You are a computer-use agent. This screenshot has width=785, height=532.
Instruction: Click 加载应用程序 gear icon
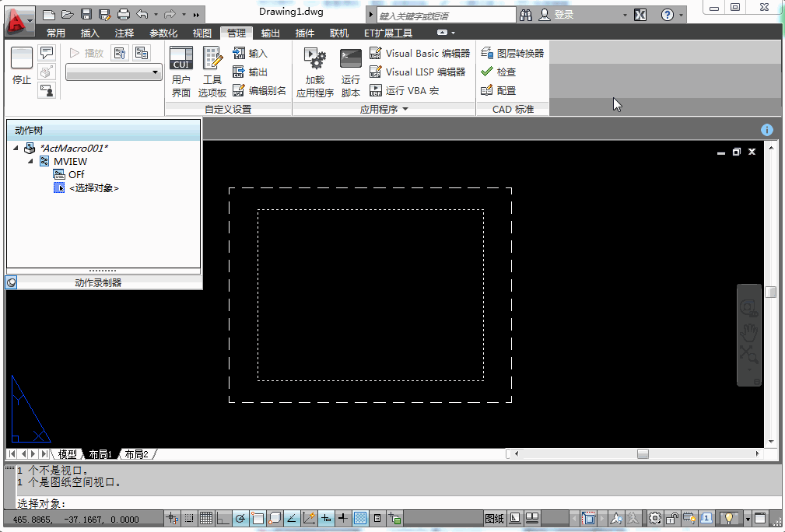315,72
